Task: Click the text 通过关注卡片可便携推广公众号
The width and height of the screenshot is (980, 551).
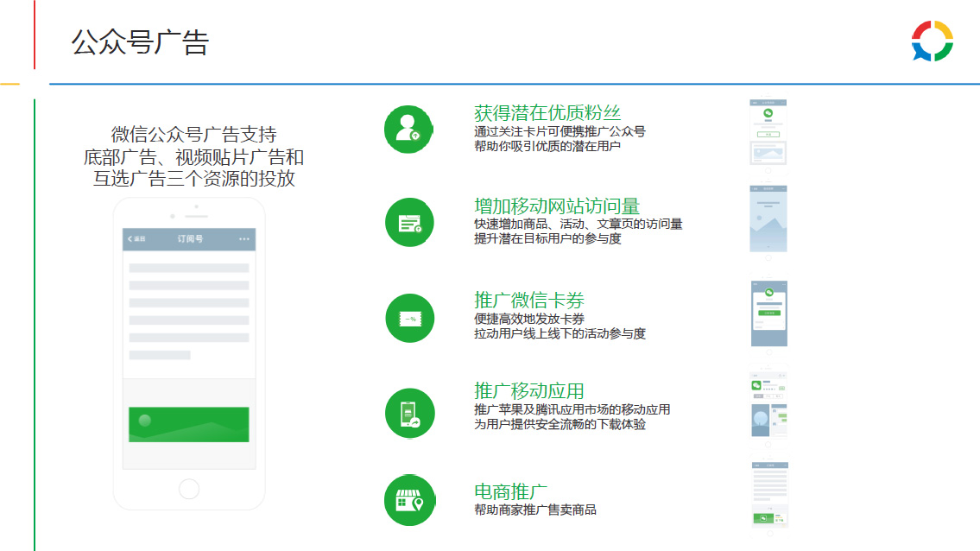Action: [560, 132]
